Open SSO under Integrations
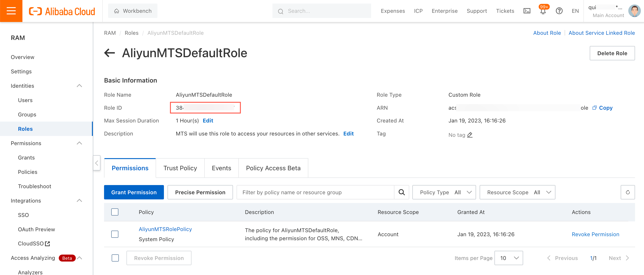Screen dimensions: 644x275 (x=23, y=215)
